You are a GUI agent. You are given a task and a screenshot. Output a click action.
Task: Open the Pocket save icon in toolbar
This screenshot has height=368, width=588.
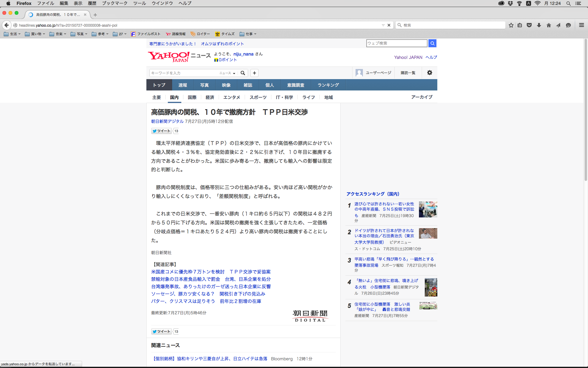529,25
